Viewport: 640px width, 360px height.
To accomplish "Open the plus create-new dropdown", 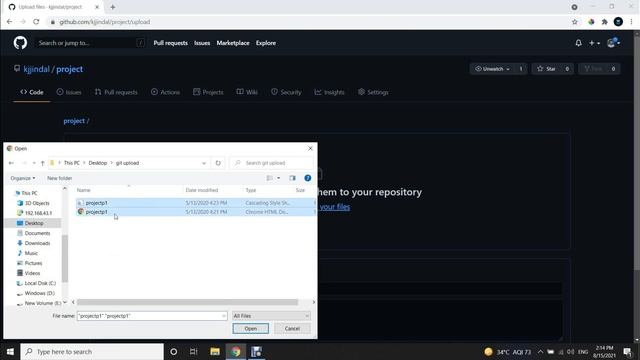I will click(x=594, y=43).
